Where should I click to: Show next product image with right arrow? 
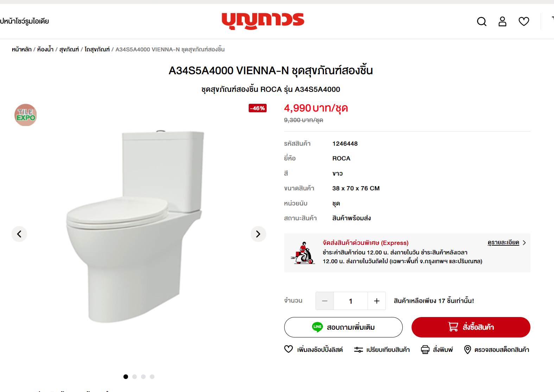[258, 234]
